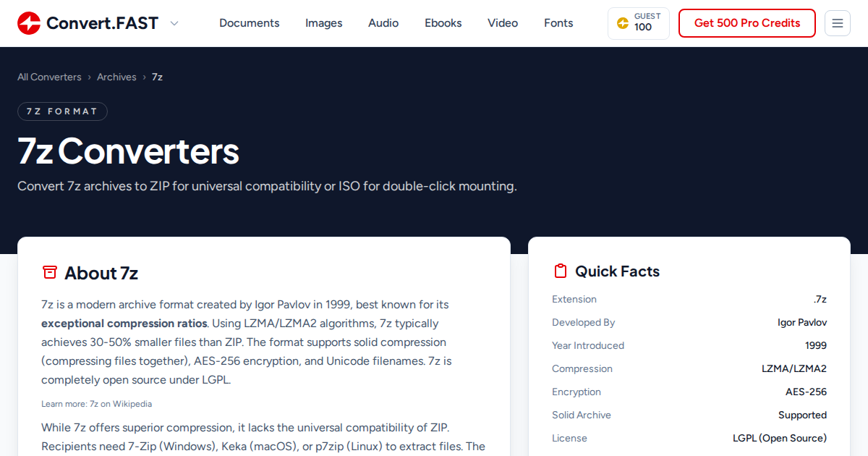The image size is (868, 456).
Task: Click the Supported solid archive value
Action: tap(802, 415)
